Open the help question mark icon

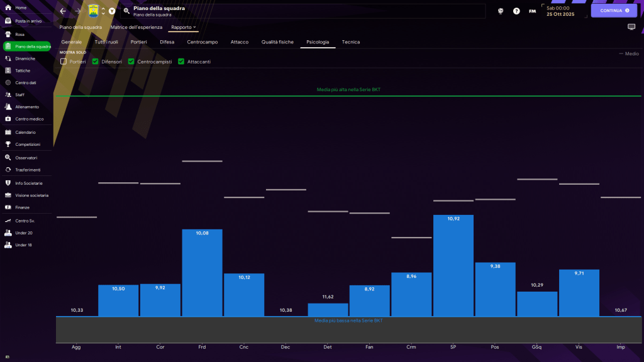[x=516, y=11]
